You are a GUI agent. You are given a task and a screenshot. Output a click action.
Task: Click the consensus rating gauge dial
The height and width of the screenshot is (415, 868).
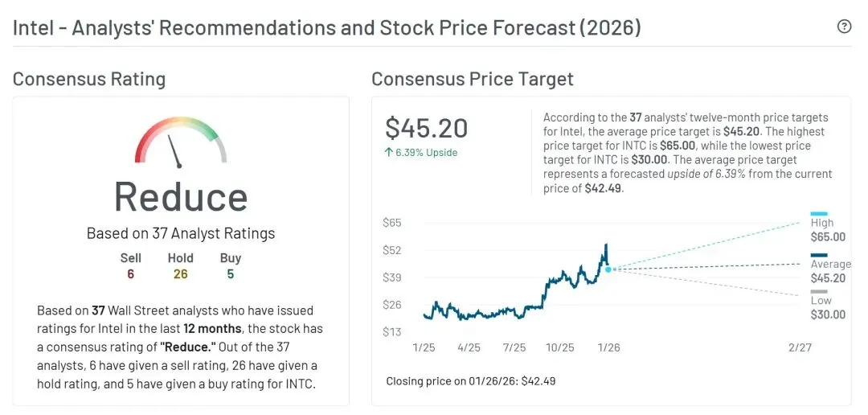[x=181, y=142]
